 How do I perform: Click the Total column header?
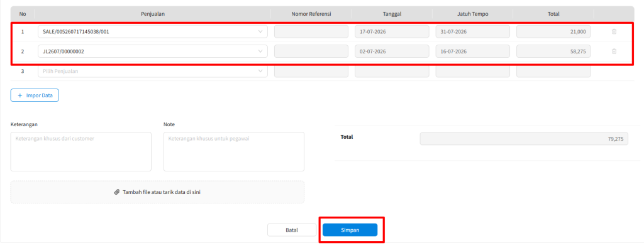coord(553,14)
